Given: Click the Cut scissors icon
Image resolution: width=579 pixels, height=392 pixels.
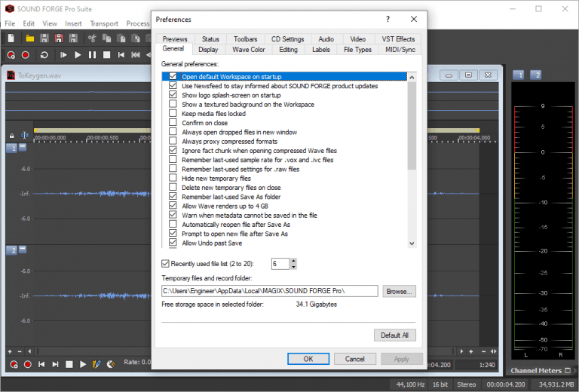Looking at the screenshot, I should [92, 38].
